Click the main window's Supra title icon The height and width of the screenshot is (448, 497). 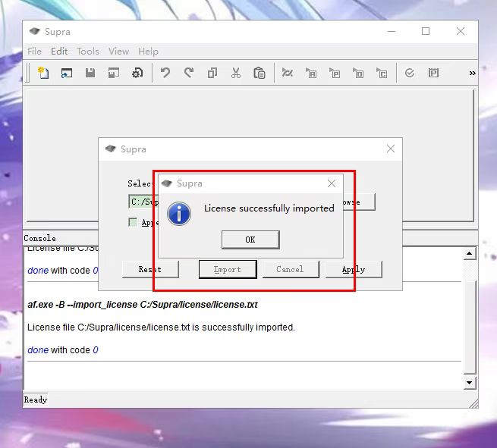[34, 31]
